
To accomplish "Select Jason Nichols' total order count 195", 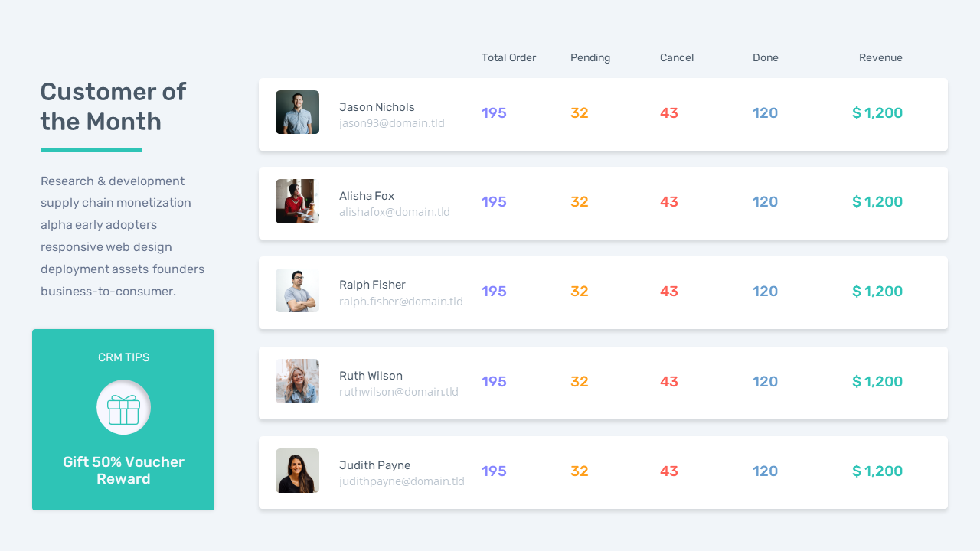I will [494, 113].
